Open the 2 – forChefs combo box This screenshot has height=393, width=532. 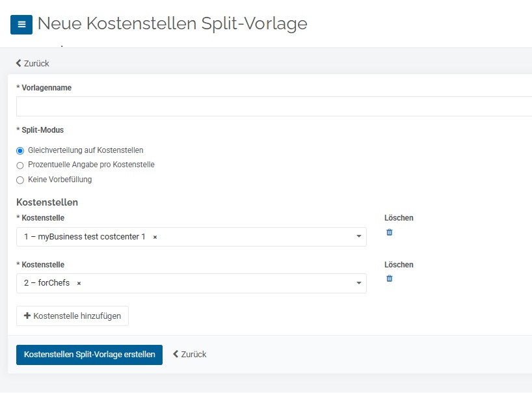(191, 284)
